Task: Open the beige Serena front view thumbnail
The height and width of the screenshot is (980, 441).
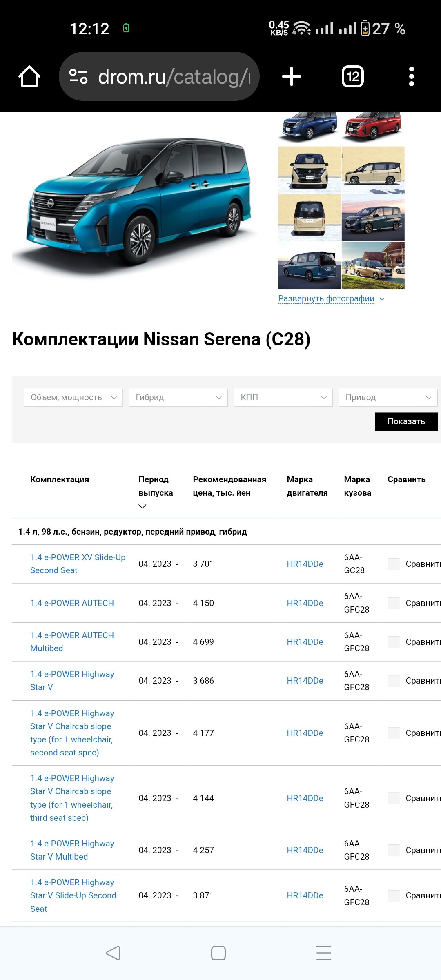Action: 310,170
